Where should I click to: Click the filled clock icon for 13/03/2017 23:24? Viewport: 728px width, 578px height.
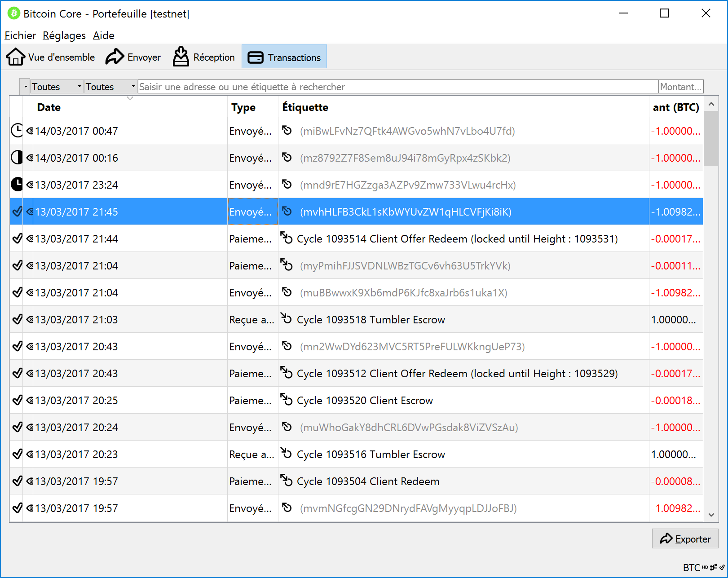click(x=17, y=185)
